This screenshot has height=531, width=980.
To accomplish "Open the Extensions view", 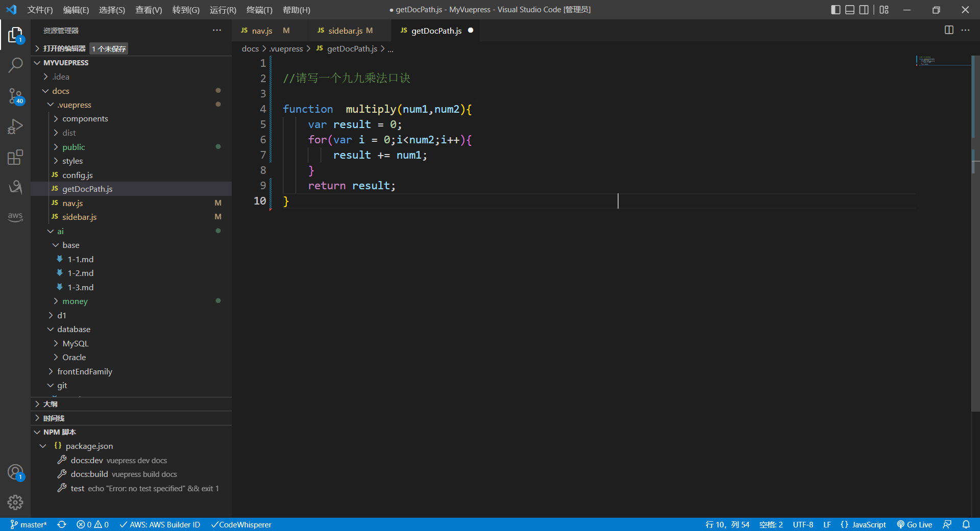I will (15, 157).
